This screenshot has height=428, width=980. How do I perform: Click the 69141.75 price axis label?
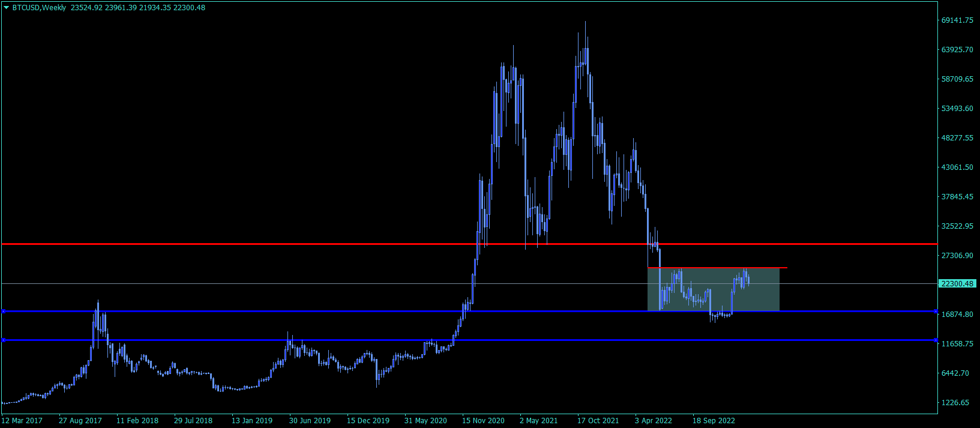(x=957, y=20)
